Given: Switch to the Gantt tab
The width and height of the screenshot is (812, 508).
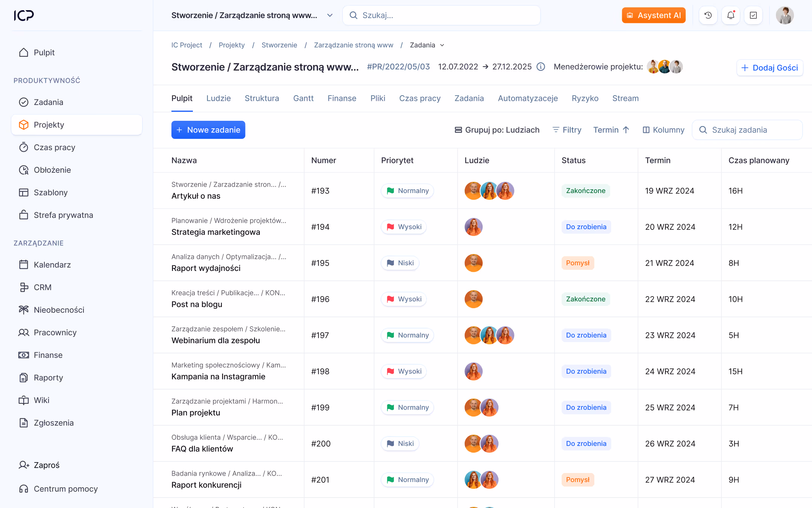Looking at the screenshot, I should [303, 98].
